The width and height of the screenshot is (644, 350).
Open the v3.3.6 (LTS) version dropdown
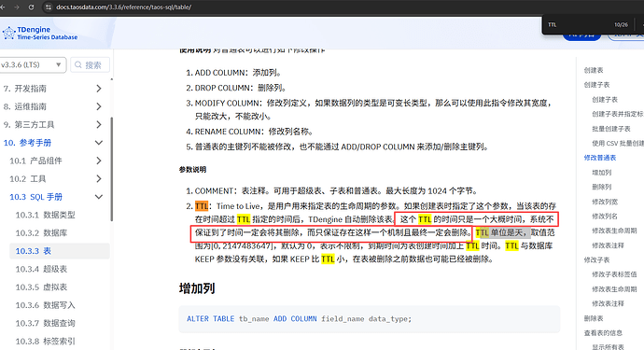(x=32, y=65)
